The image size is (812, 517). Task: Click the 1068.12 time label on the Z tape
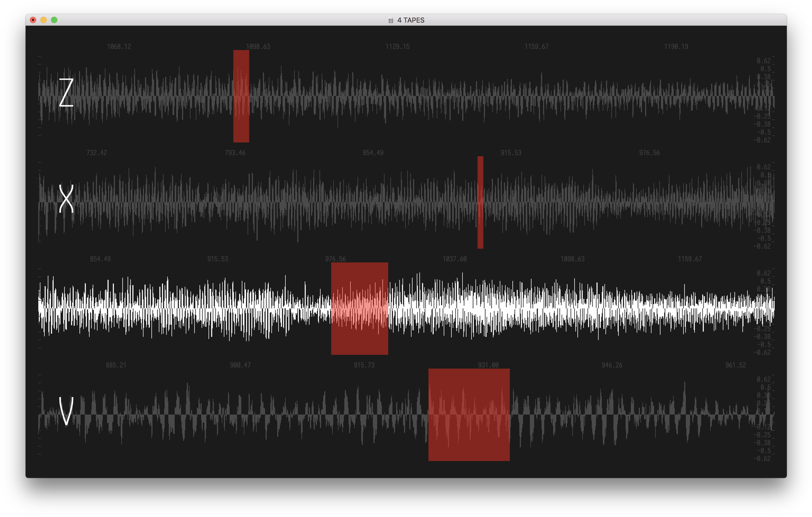119,46
